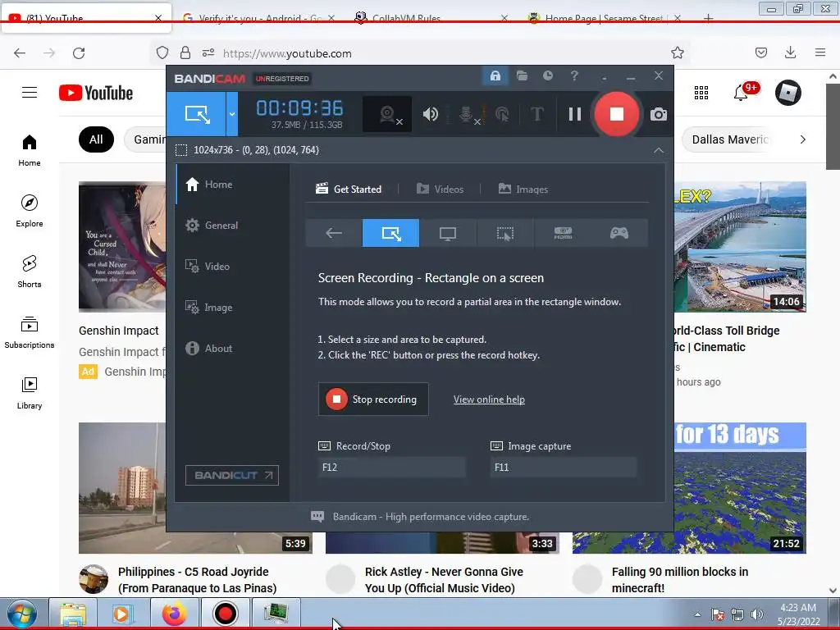
Task: Open Firefox downloads arrow icon
Action: coord(790,52)
